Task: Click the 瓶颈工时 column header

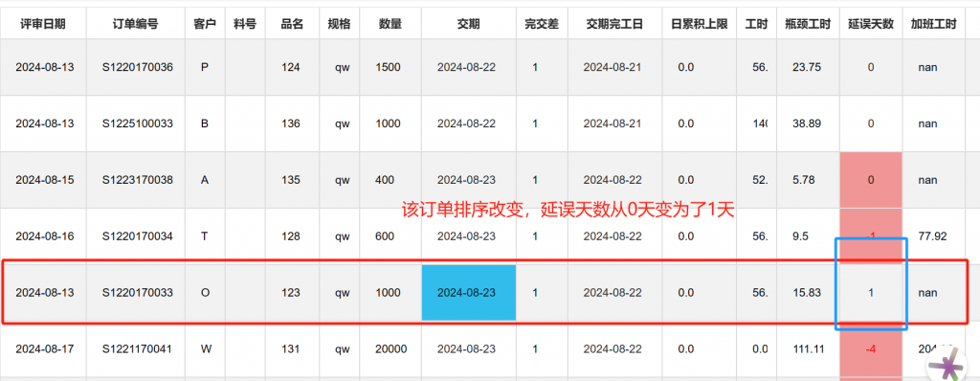Action: point(808,24)
